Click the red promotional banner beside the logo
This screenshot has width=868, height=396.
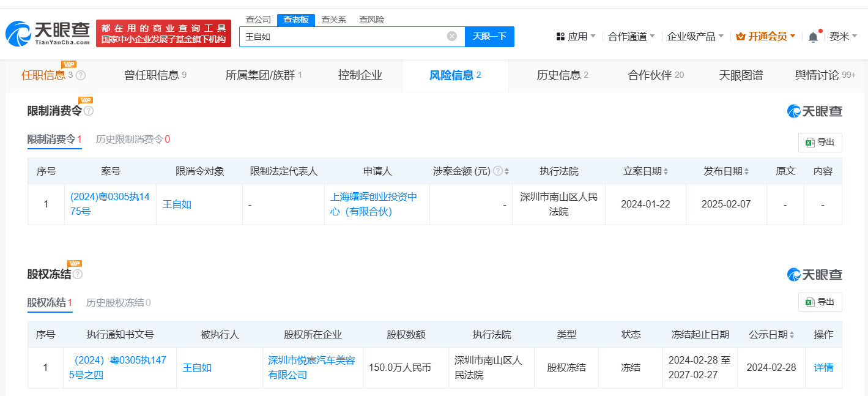(163, 34)
